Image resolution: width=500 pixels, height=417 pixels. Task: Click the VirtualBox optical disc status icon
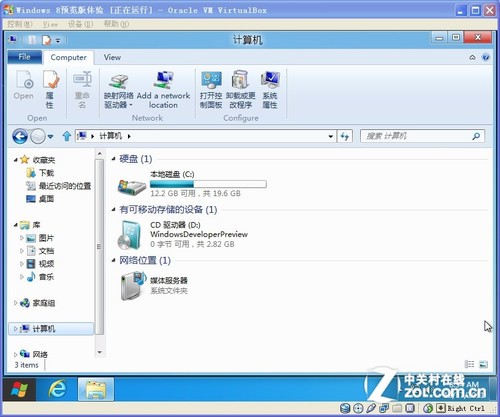(x=358, y=408)
